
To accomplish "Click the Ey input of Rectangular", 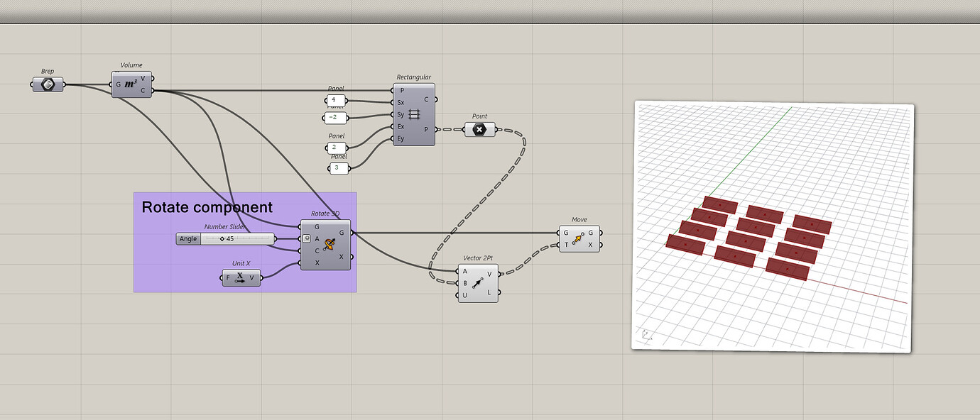I will [401, 138].
